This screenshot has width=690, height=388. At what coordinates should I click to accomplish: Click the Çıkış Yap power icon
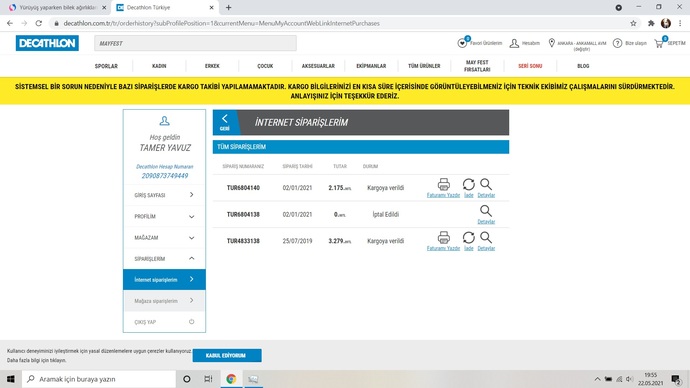click(x=191, y=322)
